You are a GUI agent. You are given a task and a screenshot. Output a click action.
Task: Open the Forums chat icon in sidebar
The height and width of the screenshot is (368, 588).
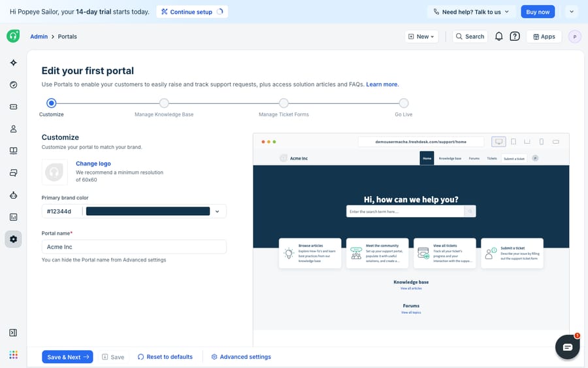[14, 173]
